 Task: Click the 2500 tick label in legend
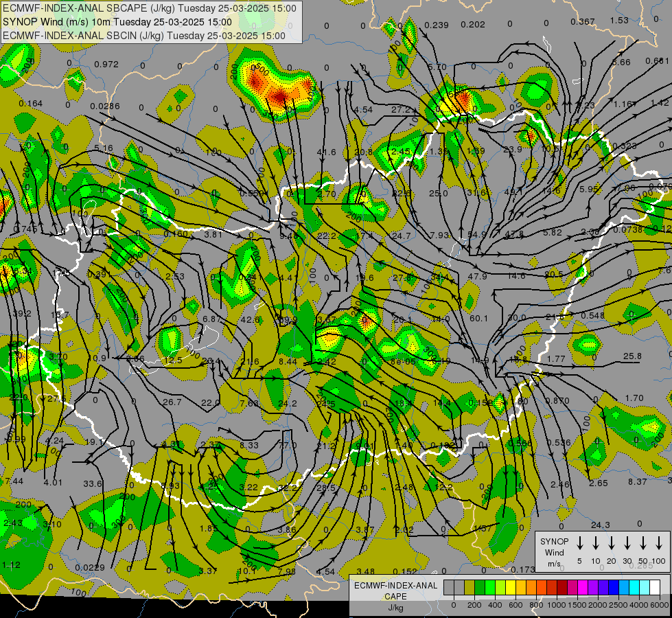618,605
